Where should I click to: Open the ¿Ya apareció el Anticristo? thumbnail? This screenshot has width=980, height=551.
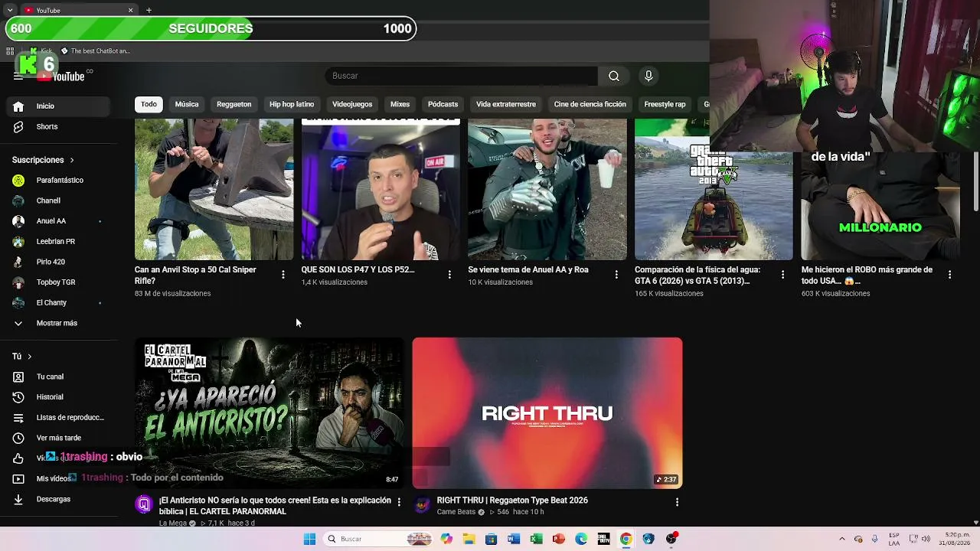point(269,413)
